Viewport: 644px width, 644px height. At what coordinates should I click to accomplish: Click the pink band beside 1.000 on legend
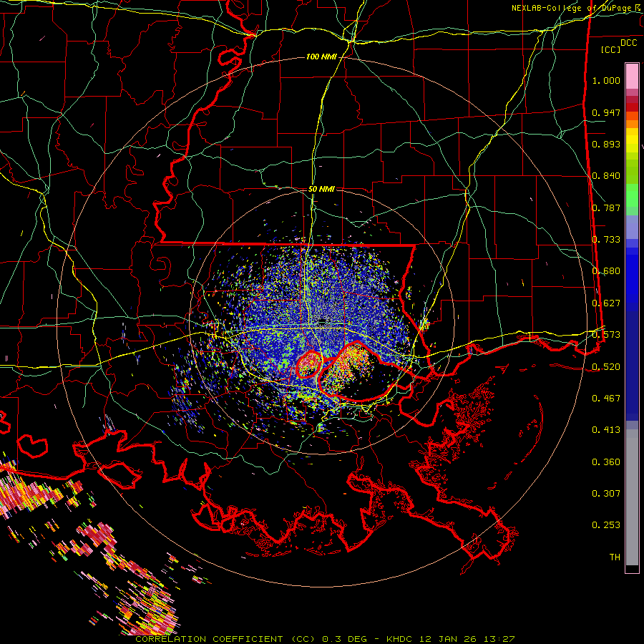(632, 76)
